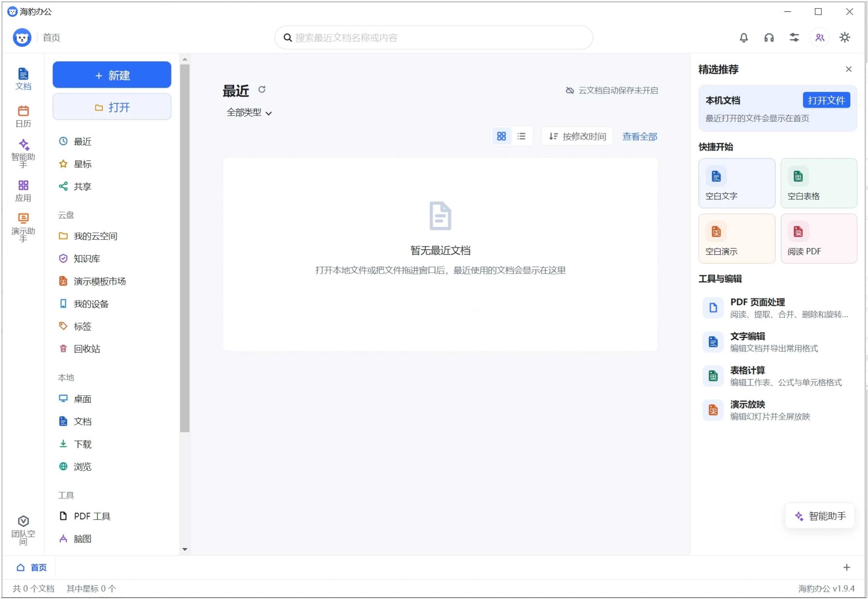Viewport: 868px width, 599px height.
Task: Close the 精选推荐 panel
Action: (848, 69)
